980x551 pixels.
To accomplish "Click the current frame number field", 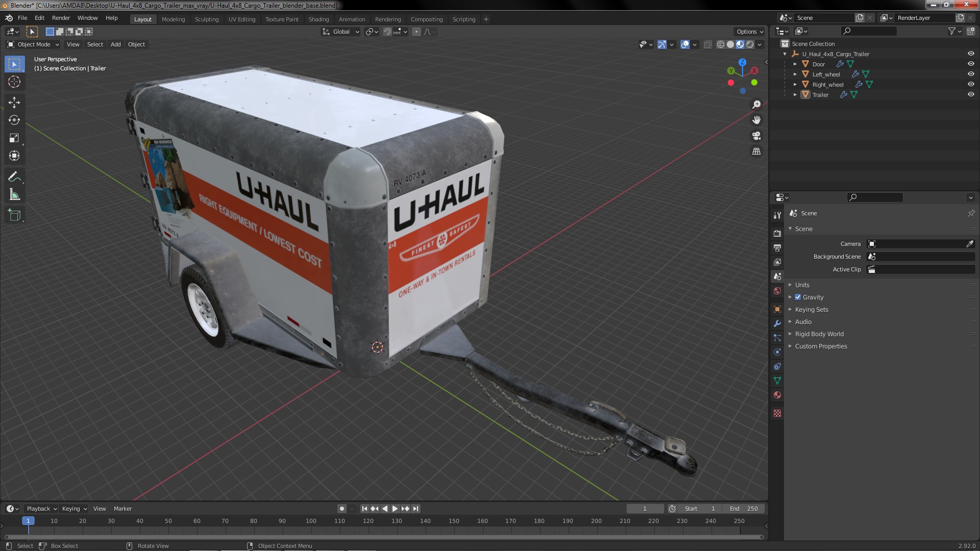I will click(x=645, y=509).
